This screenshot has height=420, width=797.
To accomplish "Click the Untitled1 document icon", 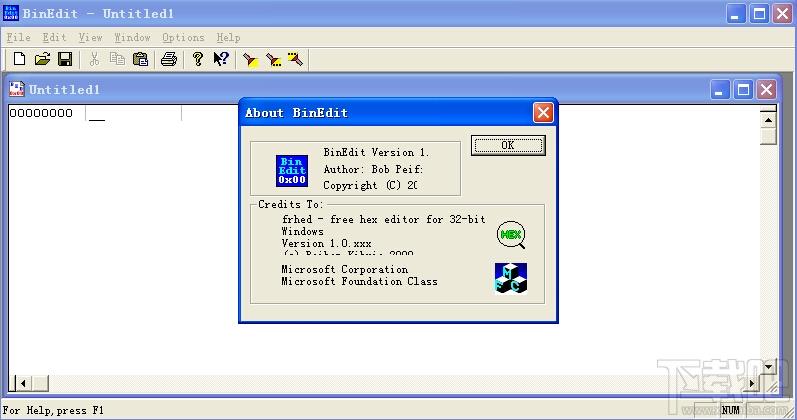I will (x=17, y=89).
